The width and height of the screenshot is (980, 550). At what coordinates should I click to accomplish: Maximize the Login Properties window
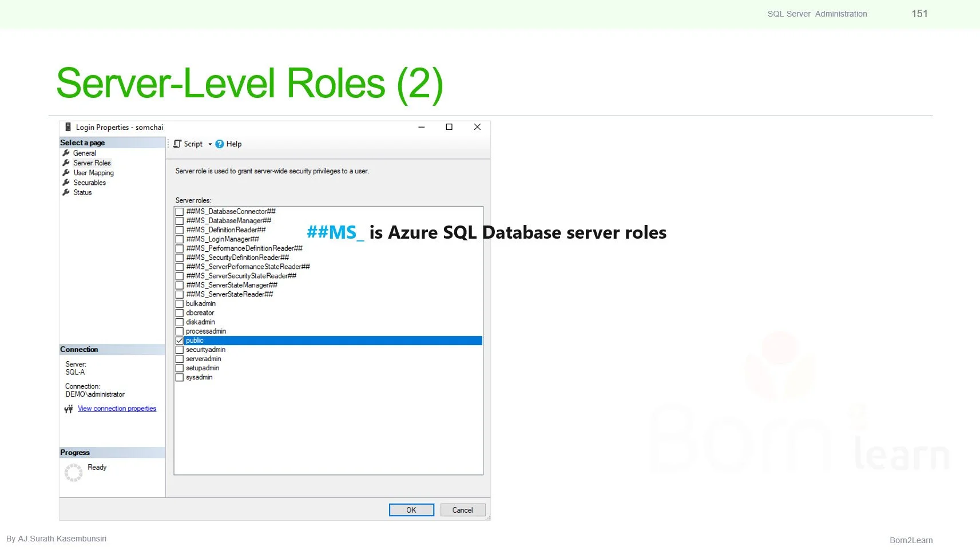(449, 127)
